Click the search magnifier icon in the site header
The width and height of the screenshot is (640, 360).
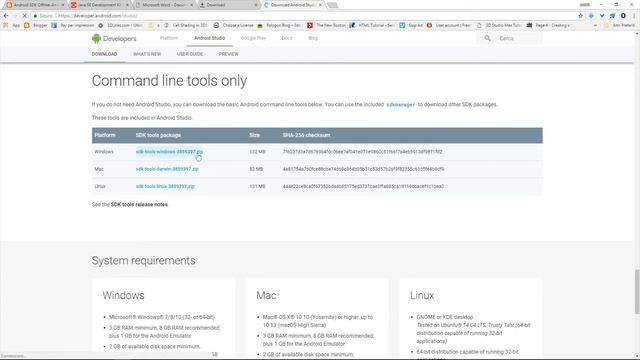487,38
